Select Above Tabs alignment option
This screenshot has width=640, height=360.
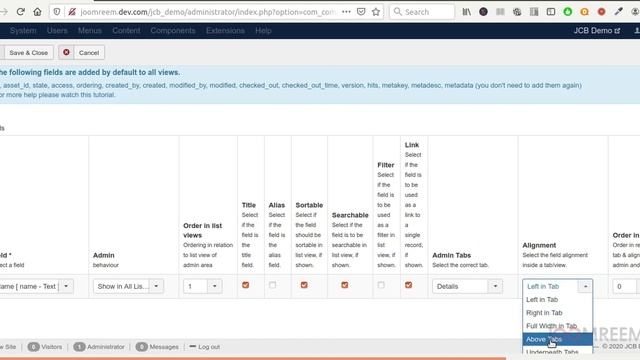click(x=558, y=339)
